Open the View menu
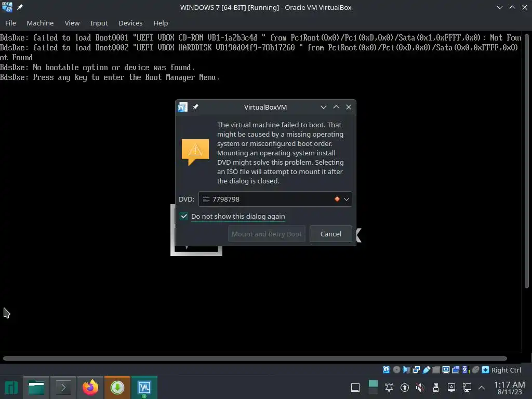 pos(72,23)
